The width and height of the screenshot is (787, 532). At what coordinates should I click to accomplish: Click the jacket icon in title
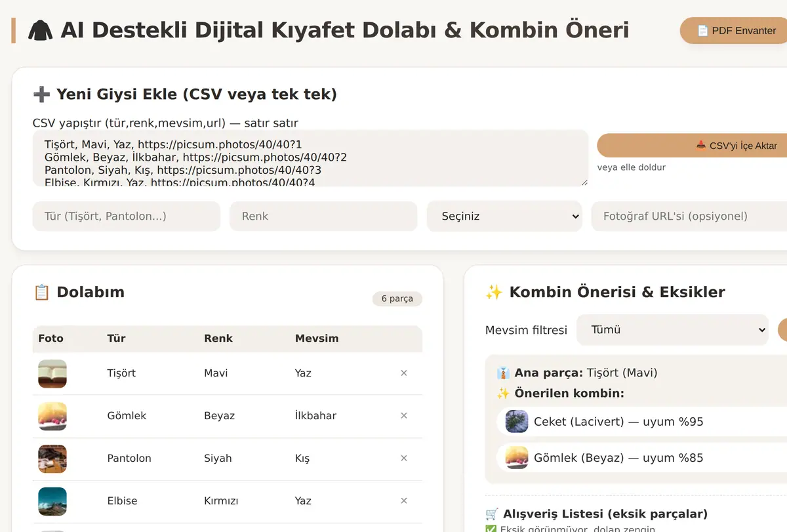tap(41, 31)
